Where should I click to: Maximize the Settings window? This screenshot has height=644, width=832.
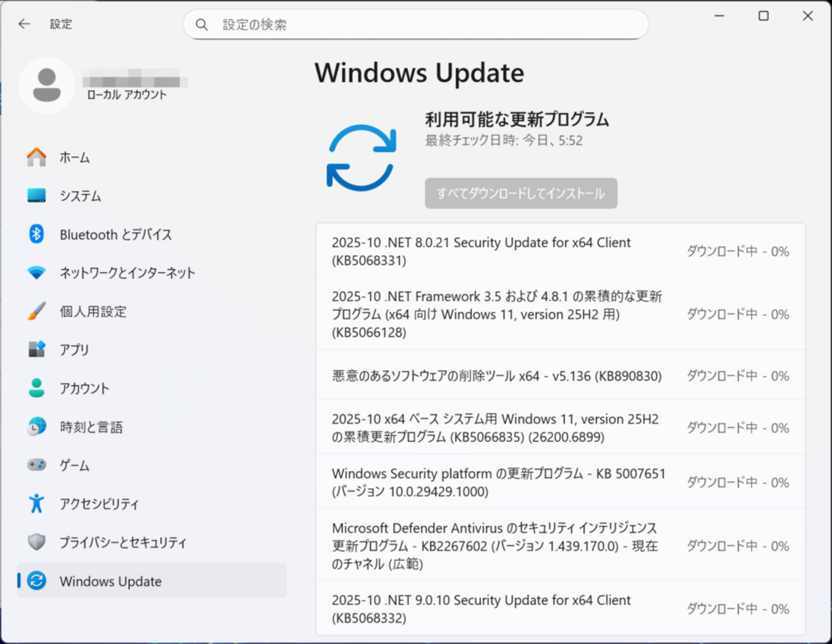tap(764, 16)
